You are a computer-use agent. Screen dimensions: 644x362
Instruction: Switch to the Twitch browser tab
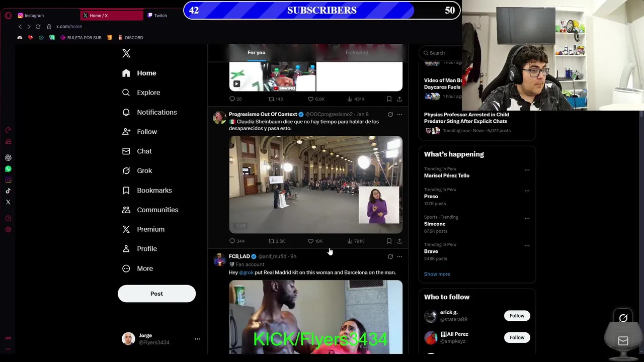(x=164, y=16)
